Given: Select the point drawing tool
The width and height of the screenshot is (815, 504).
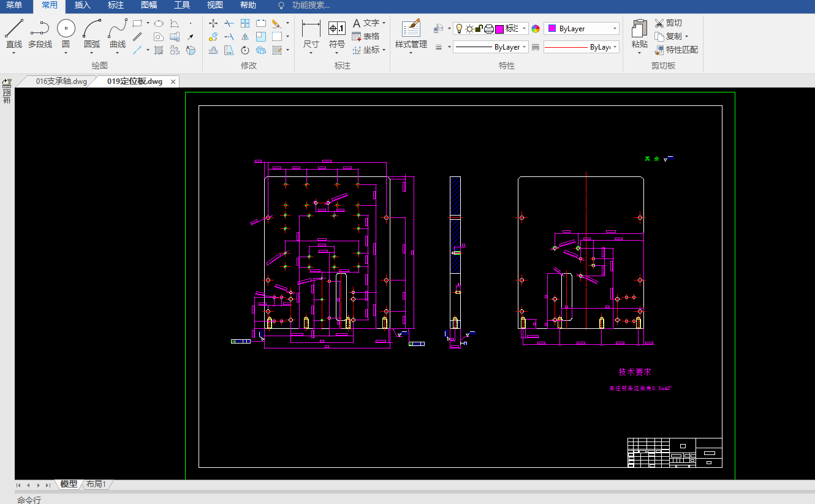Looking at the screenshot, I should click(x=191, y=23).
